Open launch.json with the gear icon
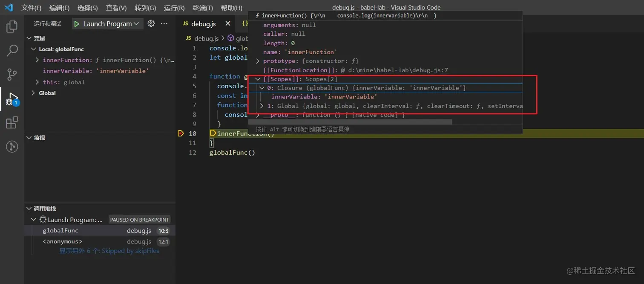The height and width of the screenshot is (284, 644). (151, 24)
